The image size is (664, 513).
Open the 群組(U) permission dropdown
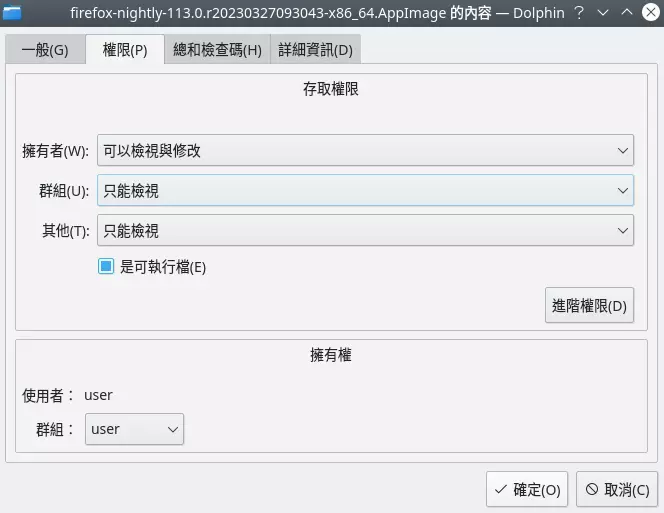[365, 191]
